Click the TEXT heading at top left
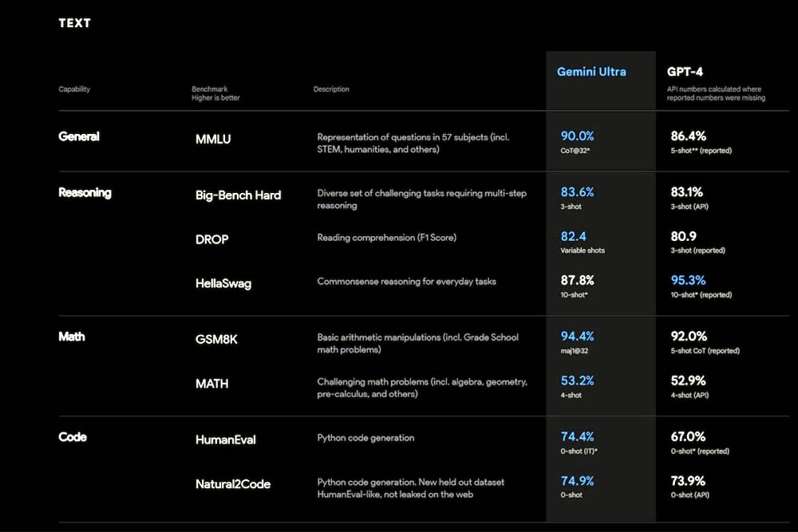The image size is (798, 532). pos(74,23)
